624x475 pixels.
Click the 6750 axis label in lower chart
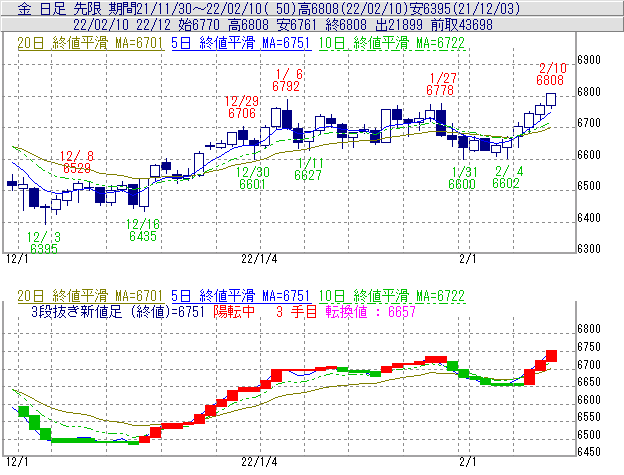click(x=589, y=347)
